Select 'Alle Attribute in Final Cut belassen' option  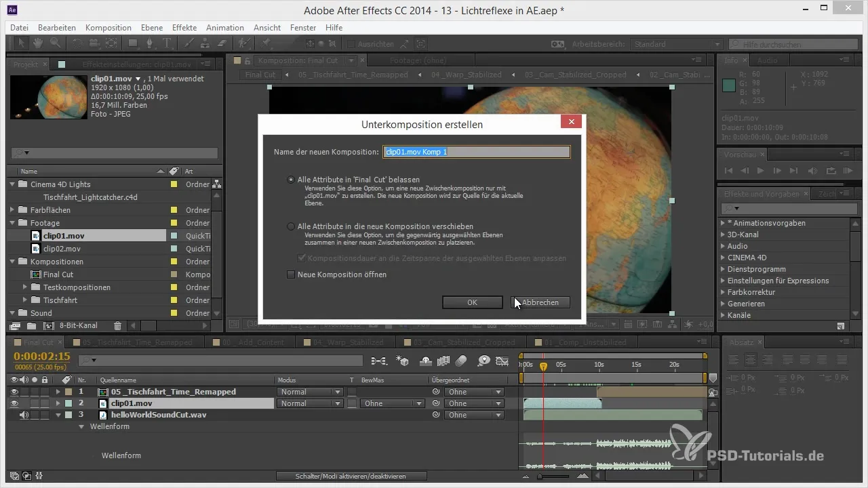292,180
